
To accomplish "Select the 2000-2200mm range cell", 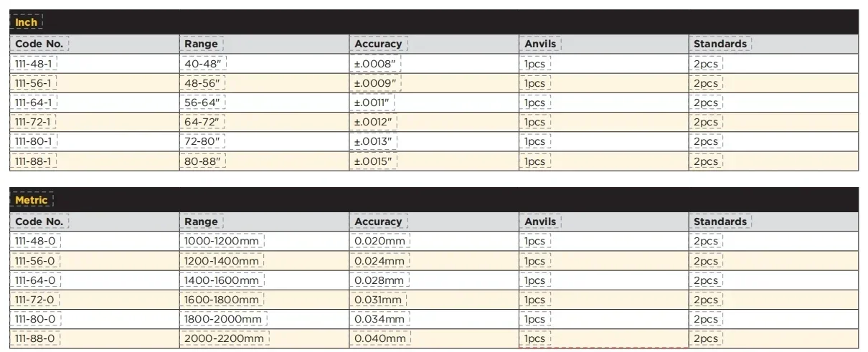I will [222, 339].
